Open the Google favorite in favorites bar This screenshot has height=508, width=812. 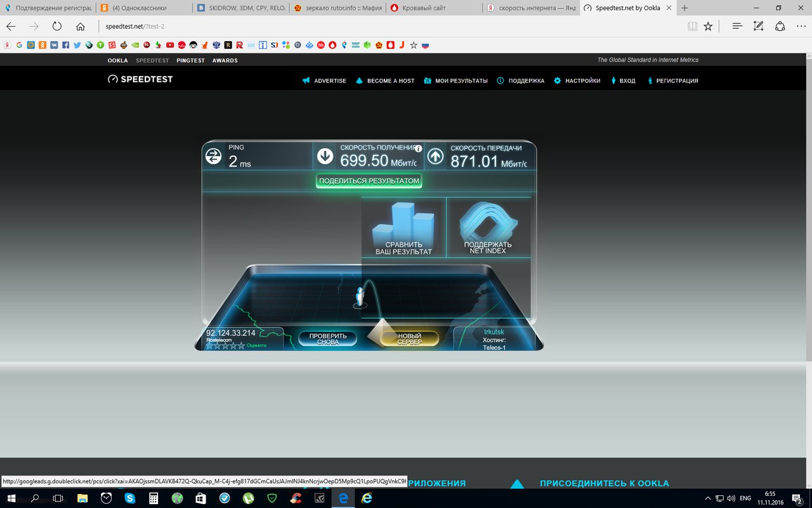pos(19,45)
